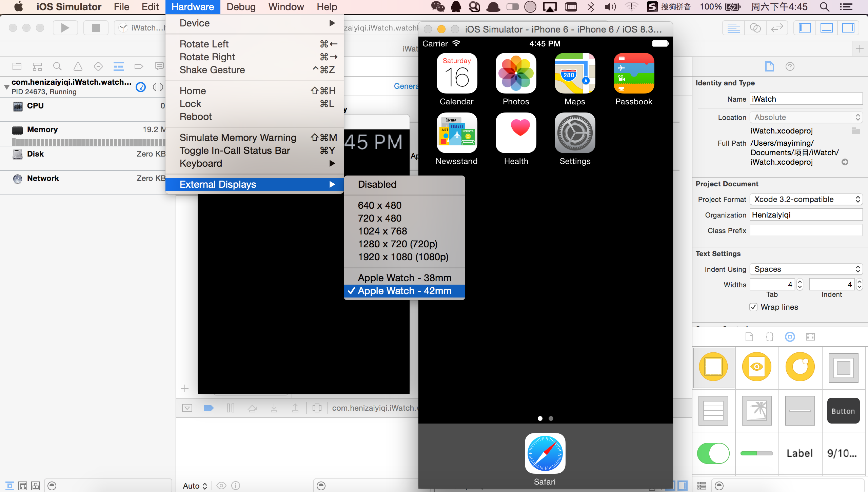Viewport: 868px width, 492px height.
Task: Expand the Device submenu
Action: pos(255,23)
